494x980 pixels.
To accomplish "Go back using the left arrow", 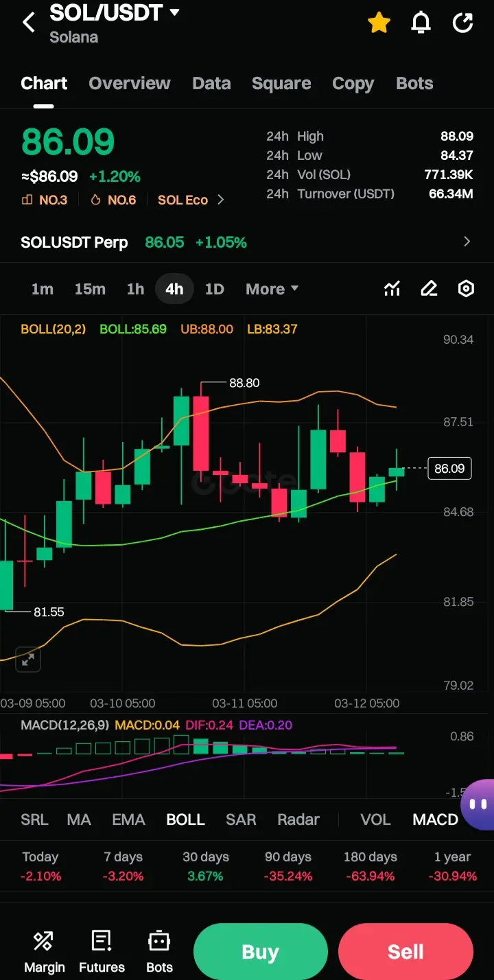I will (x=28, y=23).
